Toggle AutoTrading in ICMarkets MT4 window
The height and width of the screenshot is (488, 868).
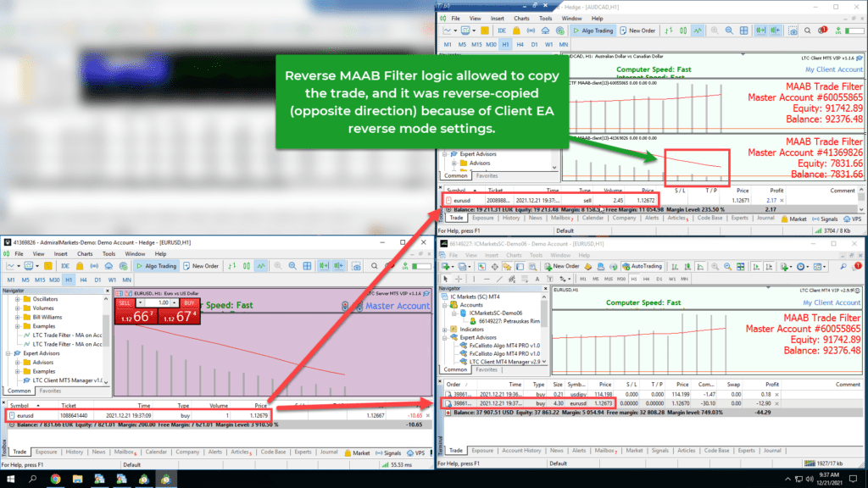pos(643,266)
